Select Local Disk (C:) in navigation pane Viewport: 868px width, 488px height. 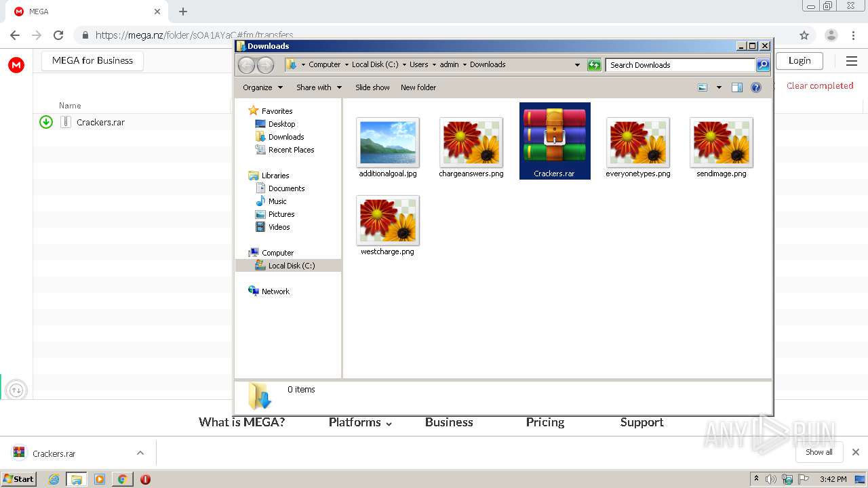pyautogui.click(x=288, y=266)
